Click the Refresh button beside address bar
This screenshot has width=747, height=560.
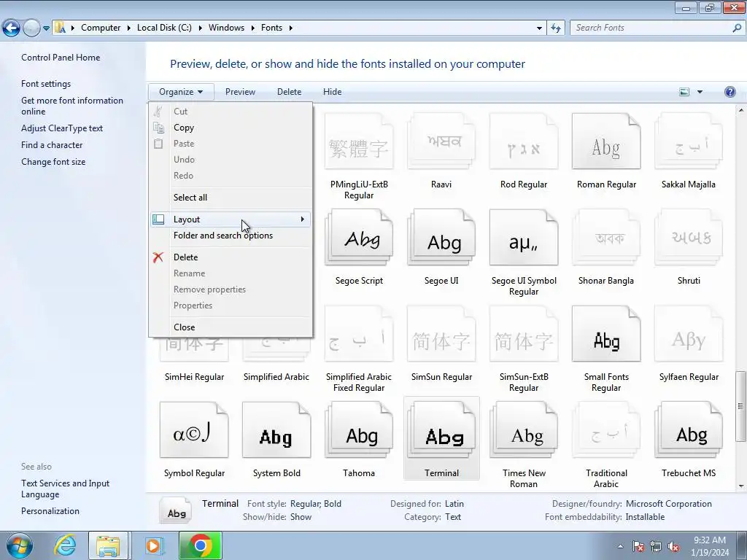click(556, 28)
